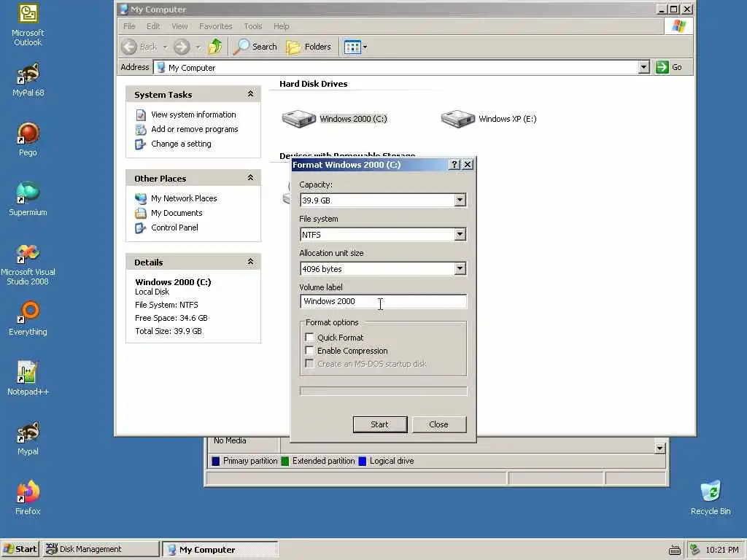This screenshot has width=747, height=560.
Task: Click the Logical drive color swatch
Action: (362, 461)
